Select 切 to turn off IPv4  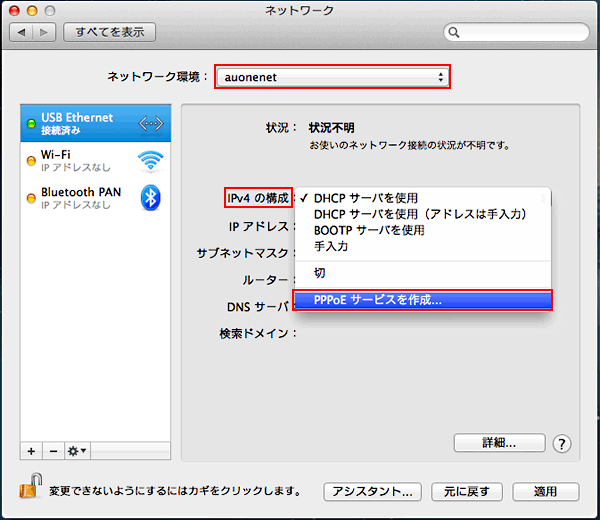click(320, 272)
